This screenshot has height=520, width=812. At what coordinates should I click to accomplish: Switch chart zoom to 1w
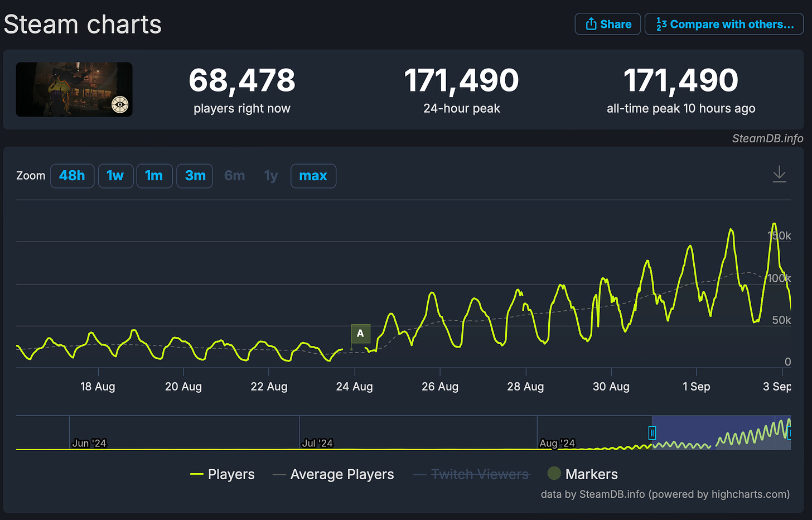click(115, 176)
